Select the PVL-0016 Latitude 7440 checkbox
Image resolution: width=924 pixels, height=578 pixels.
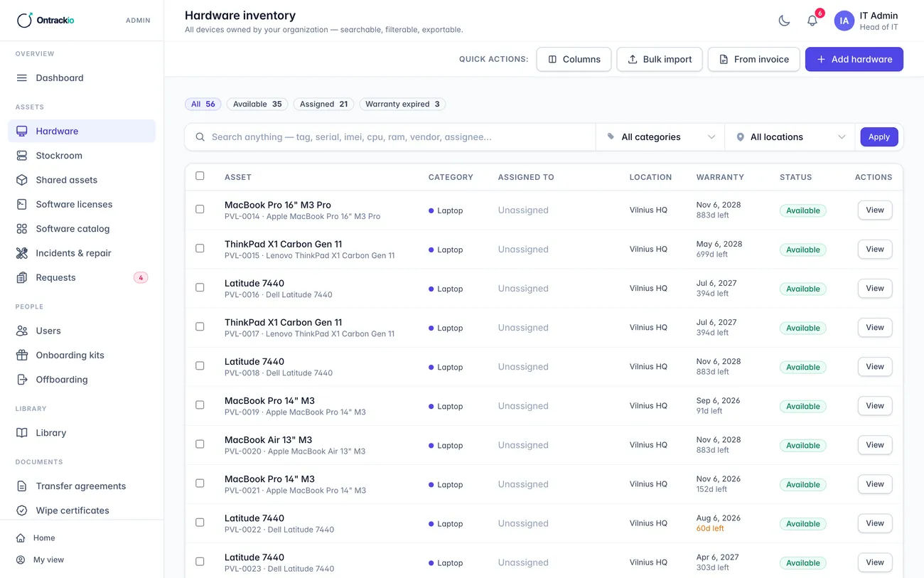pyautogui.click(x=200, y=287)
